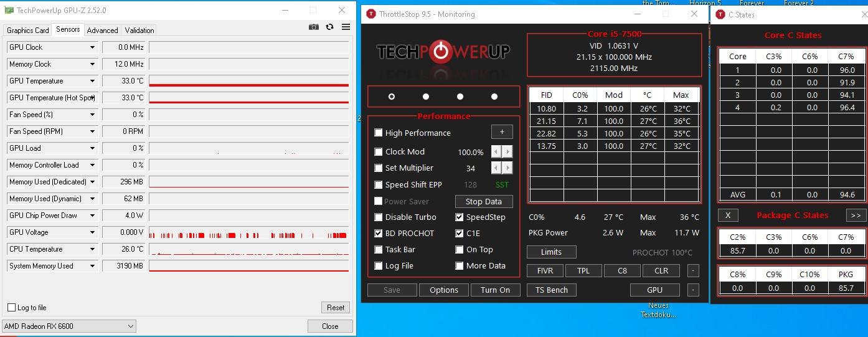The image size is (868, 337).
Task: Click Stop Data button
Action: point(484,201)
